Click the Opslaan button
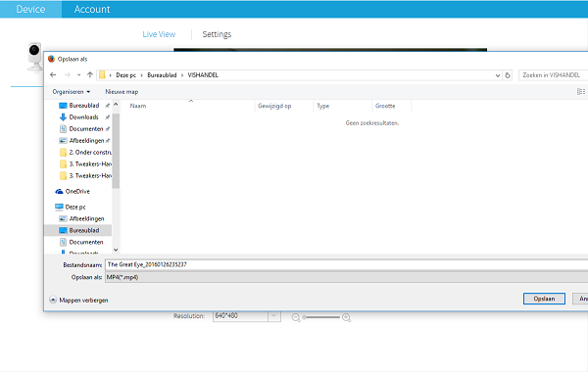The width and height of the screenshot is (588, 372). point(544,299)
